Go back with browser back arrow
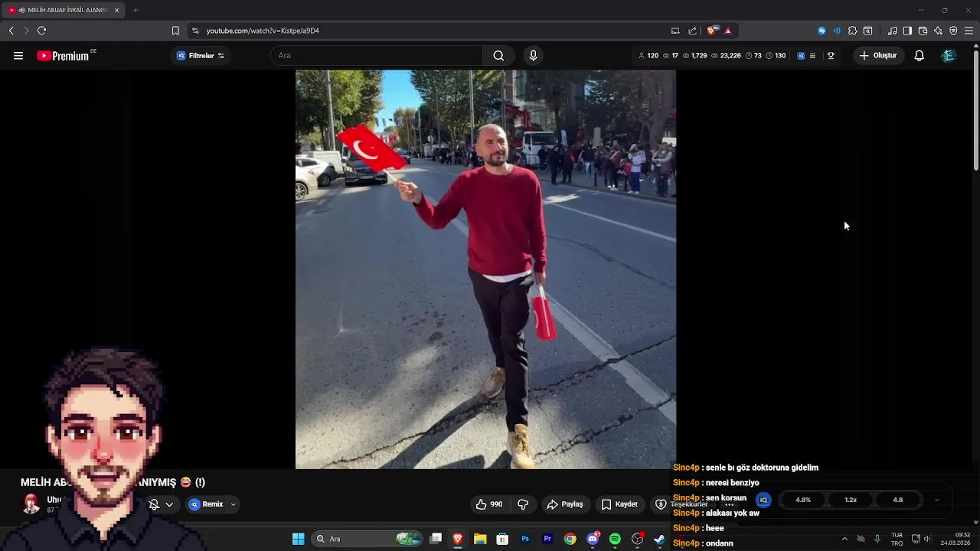Image resolution: width=980 pixels, height=551 pixels. tap(11, 31)
